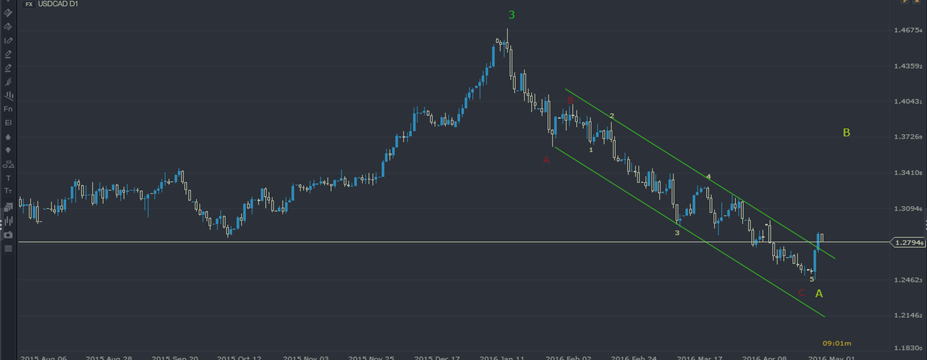This screenshot has height=360, width=927.
Task: Click the 2016 Feb 02 date label
Action: click(x=568, y=357)
